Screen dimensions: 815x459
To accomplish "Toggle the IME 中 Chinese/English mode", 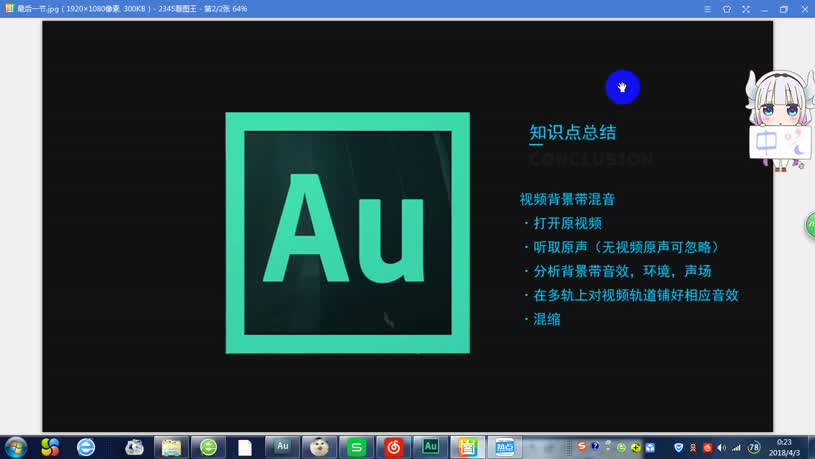I will click(x=766, y=141).
